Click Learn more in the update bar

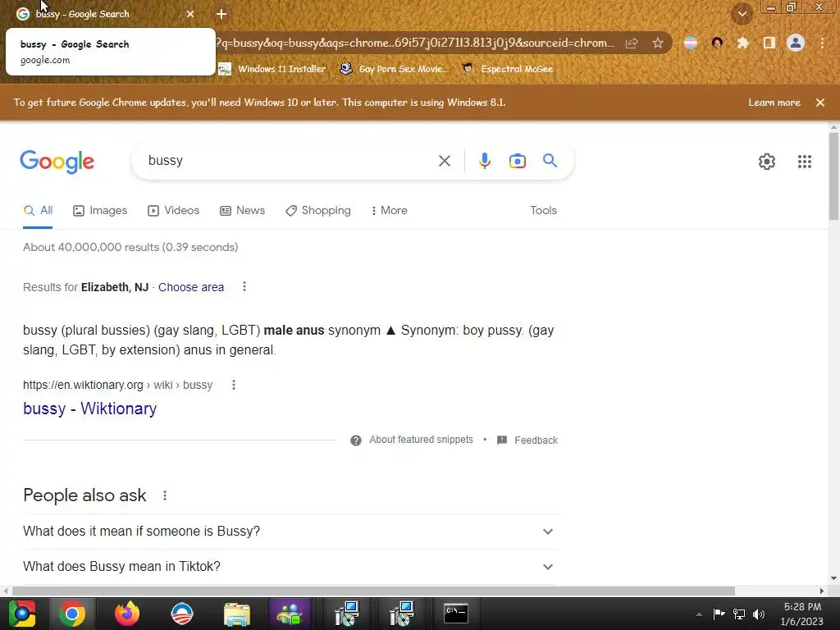pyautogui.click(x=774, y=103)
